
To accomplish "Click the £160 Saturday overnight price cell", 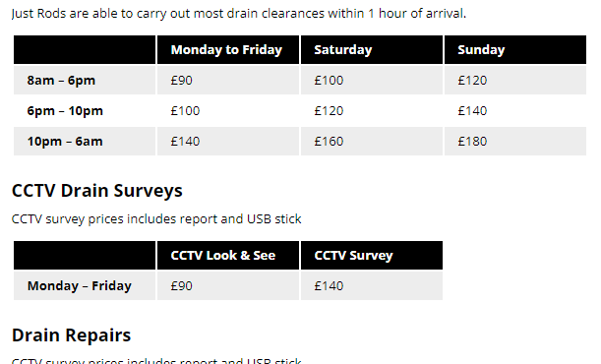I will click(372, 141).
